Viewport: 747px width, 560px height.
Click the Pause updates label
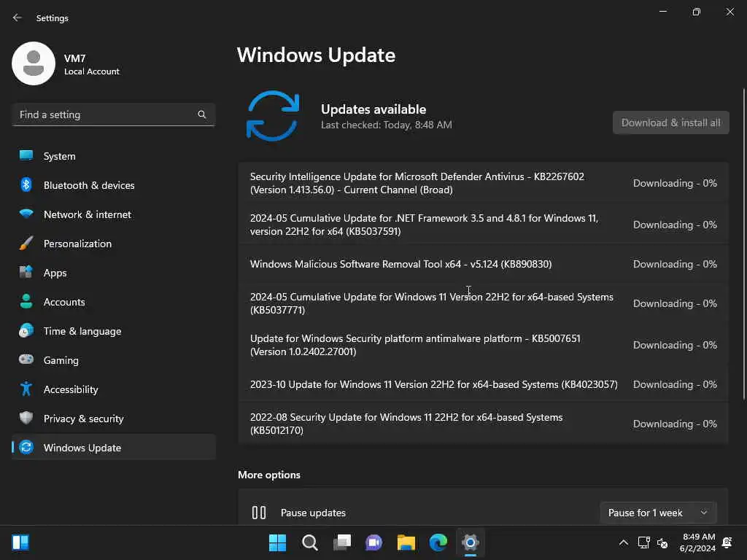[313, 513]
